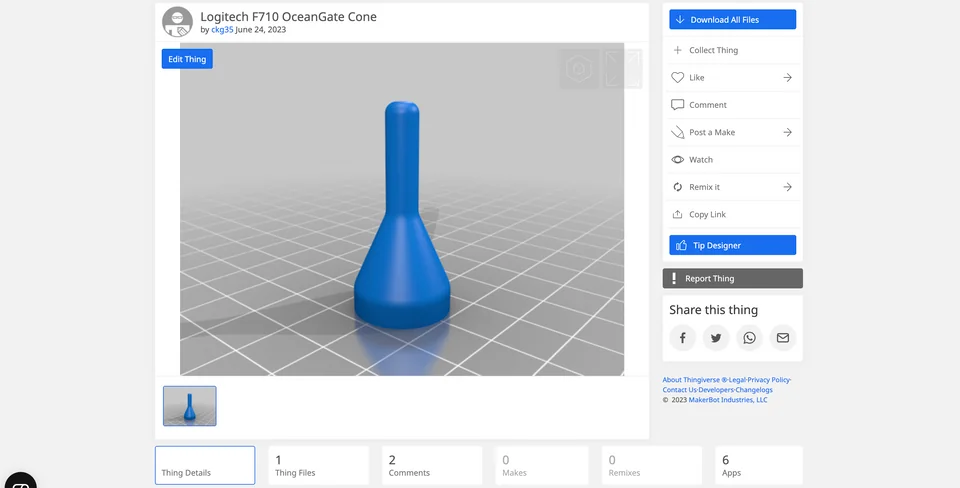Open the Changelogs link
Image resolution: width=960 pixels, height=488 pixels.
pyautogui.click(x=754, y=389)
